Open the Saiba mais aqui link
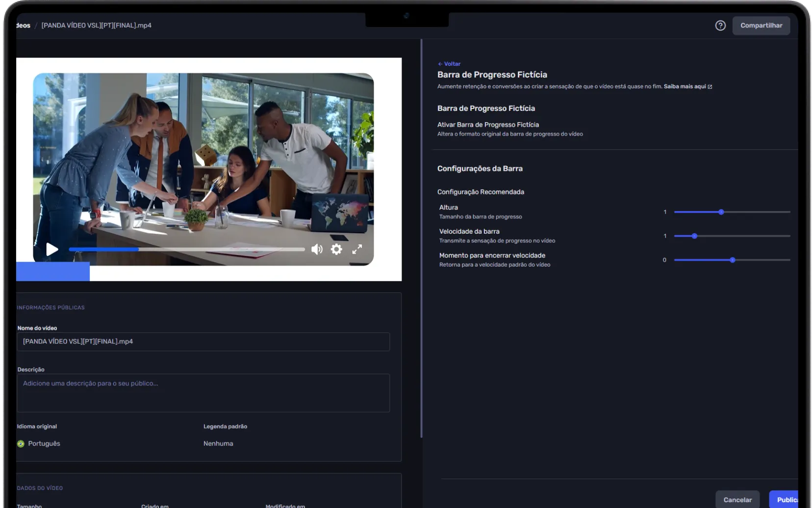This screenshot has width=812, height=508. click(x=687, y=86)
